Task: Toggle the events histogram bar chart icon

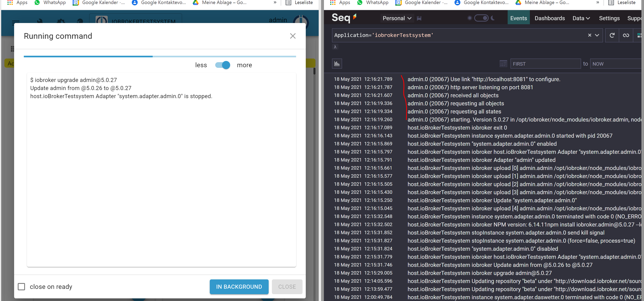Action: pyautogui.click(x=337, y=64)
